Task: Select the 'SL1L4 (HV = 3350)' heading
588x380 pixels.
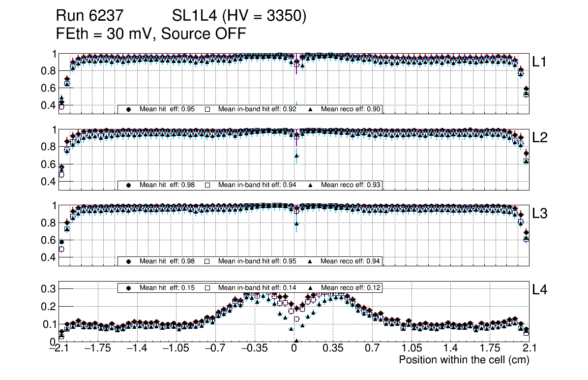Action: [x=239, y=16]
